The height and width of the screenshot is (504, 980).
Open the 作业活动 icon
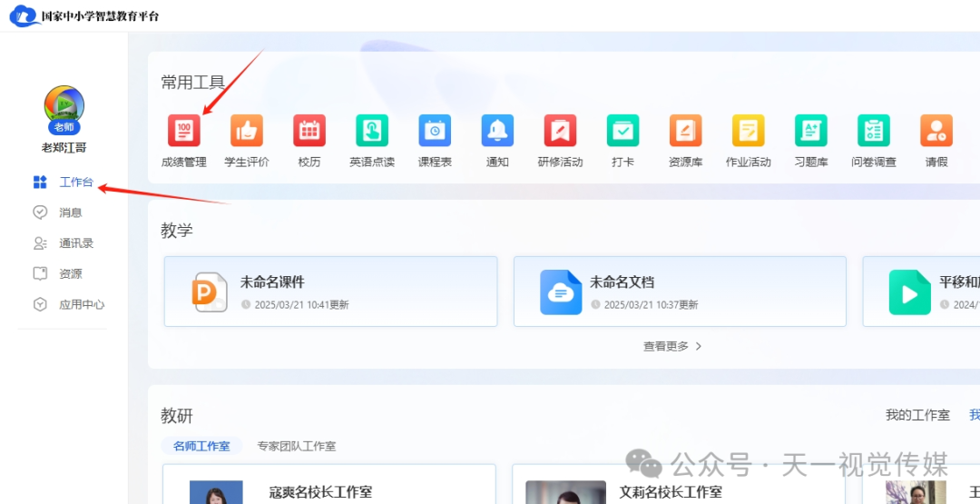(x=748, y=131)
